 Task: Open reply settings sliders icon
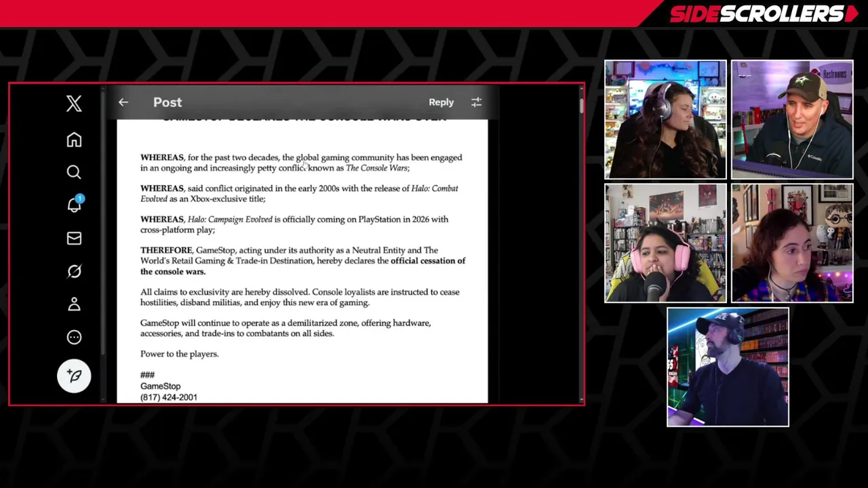click(x=476, y=102)
